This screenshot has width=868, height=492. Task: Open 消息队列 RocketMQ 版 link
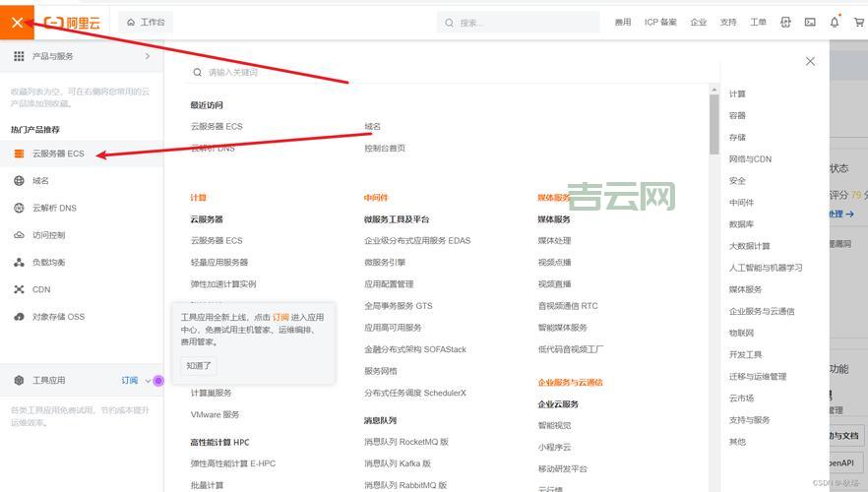tap(406, 442)
